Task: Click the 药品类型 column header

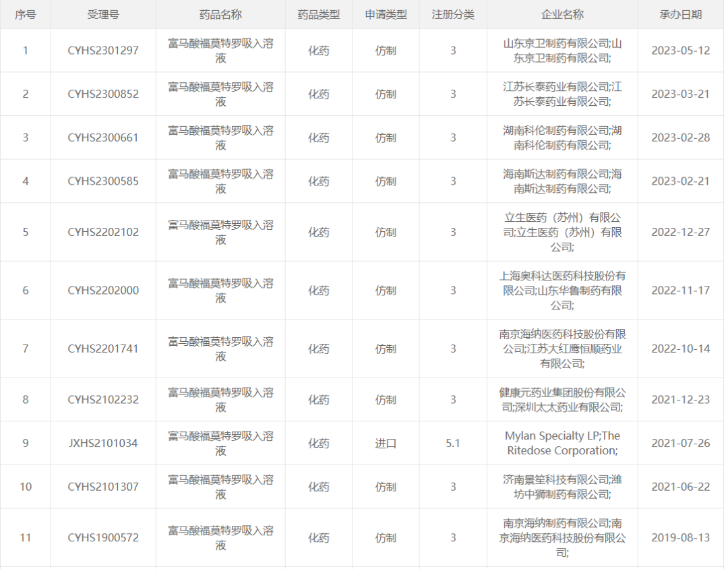Action: pos(318,15)
